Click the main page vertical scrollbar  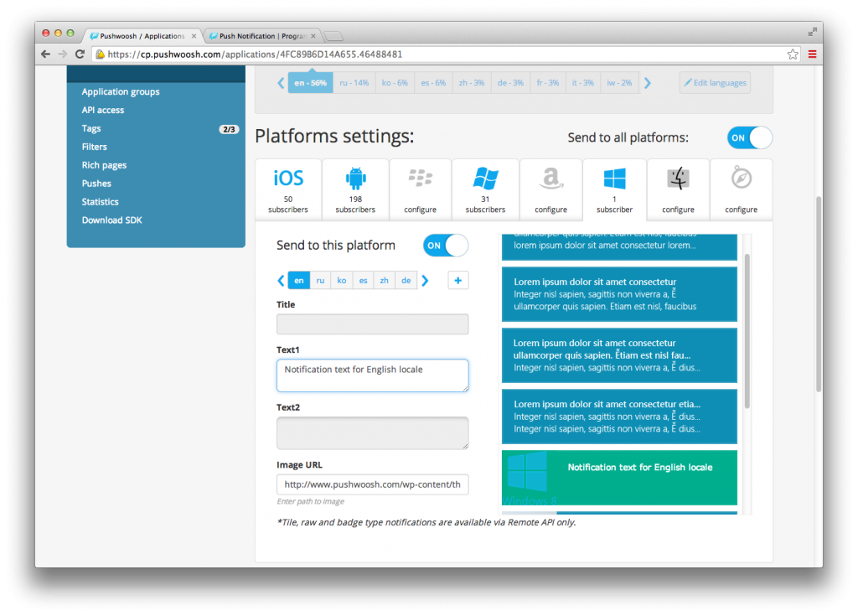(819, 293)
